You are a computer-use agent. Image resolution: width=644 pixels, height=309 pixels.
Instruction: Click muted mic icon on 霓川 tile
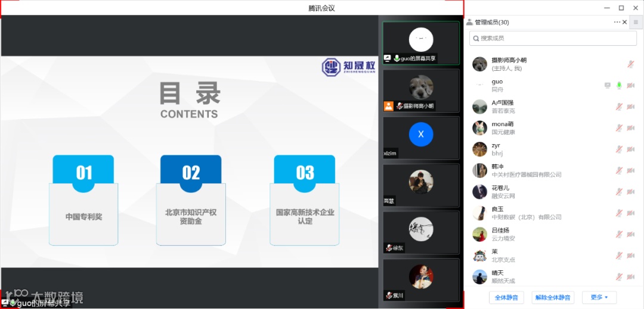pyautogui.click(x=389, y=295)
